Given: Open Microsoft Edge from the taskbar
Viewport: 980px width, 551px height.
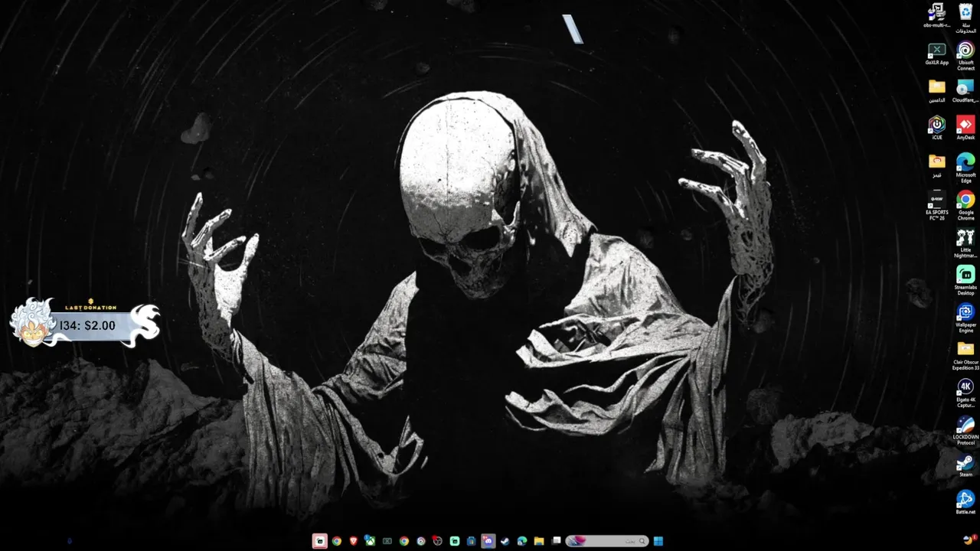Looking at the screenshot, I should [x=521, y=541].
